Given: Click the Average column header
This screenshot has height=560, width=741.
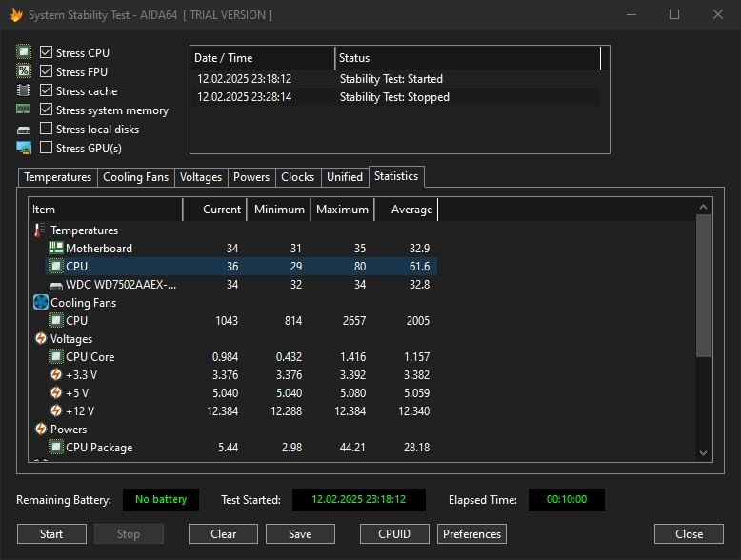Looking at the screenshot, I should pyautogui.click(x=406, y=210).
